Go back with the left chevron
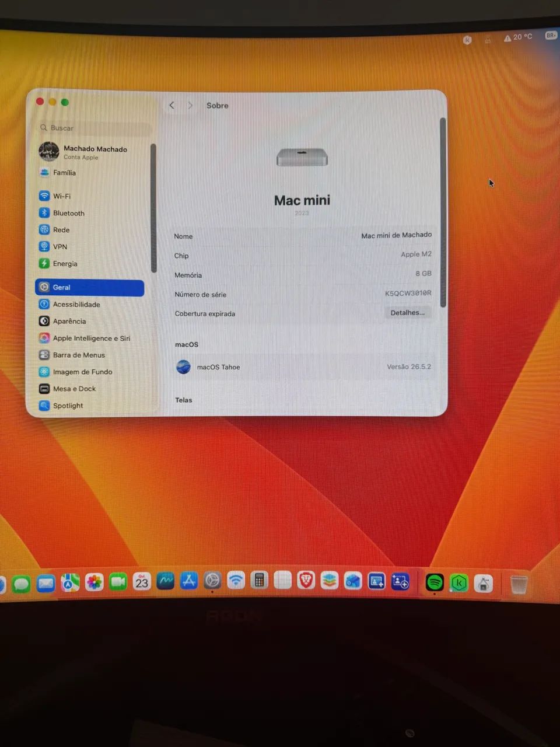Image resolution: width=560 pixels, height=747 pixels. (x=171, y=106)
